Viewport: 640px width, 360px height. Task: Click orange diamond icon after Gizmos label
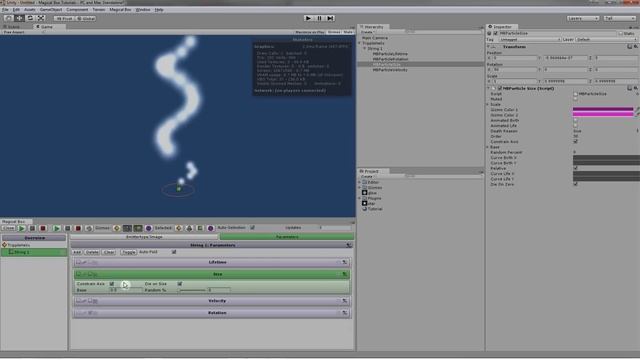coord(117,229)
